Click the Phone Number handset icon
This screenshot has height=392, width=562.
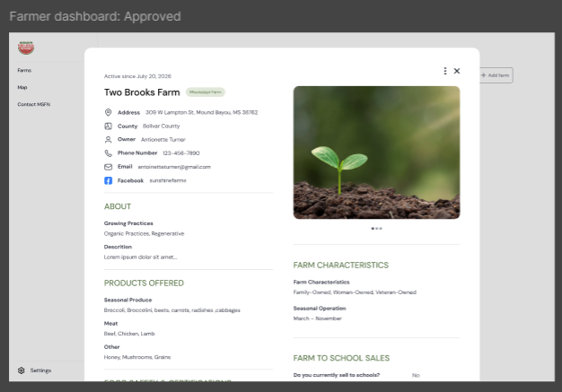108,153
